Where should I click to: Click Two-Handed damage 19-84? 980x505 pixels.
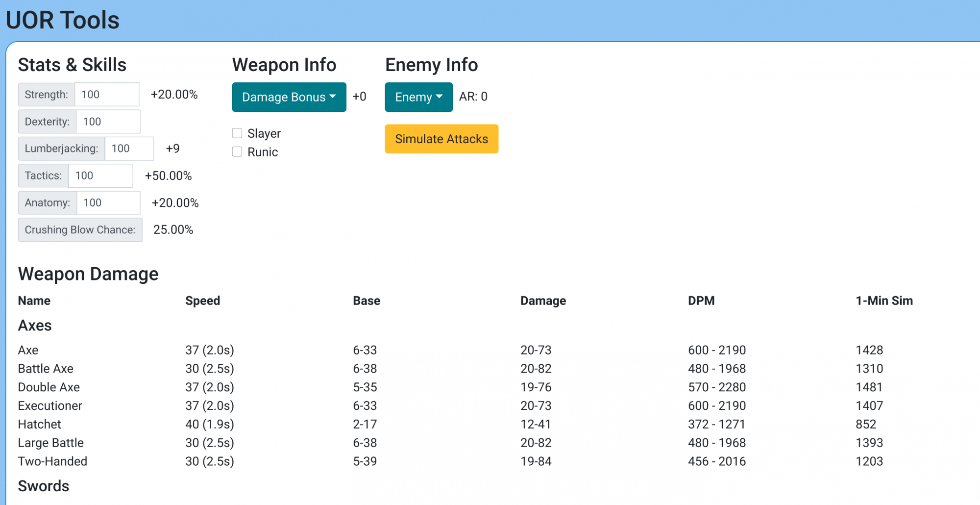(x=536, y=461)
